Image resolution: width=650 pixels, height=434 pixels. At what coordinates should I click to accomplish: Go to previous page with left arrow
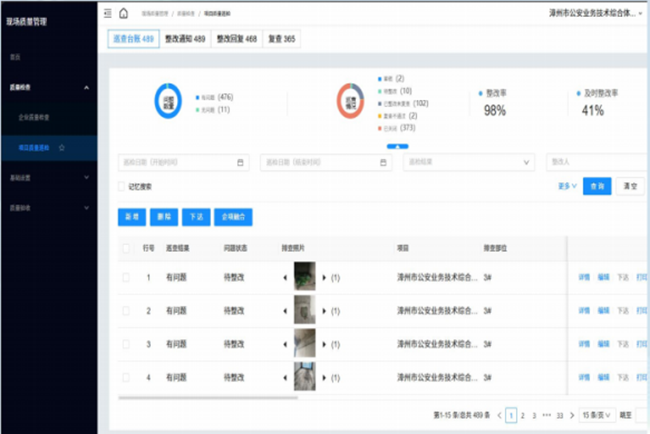500,415
